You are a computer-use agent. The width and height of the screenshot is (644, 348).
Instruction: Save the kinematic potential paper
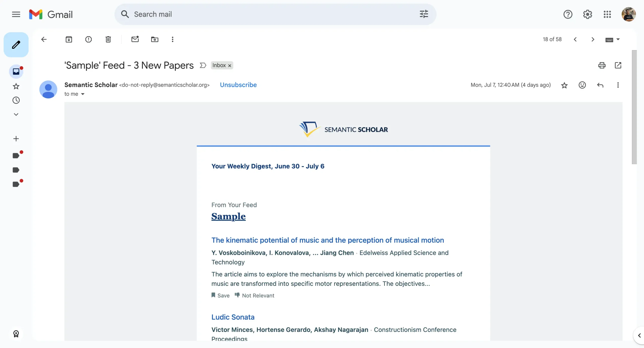(x=220, y=295)
